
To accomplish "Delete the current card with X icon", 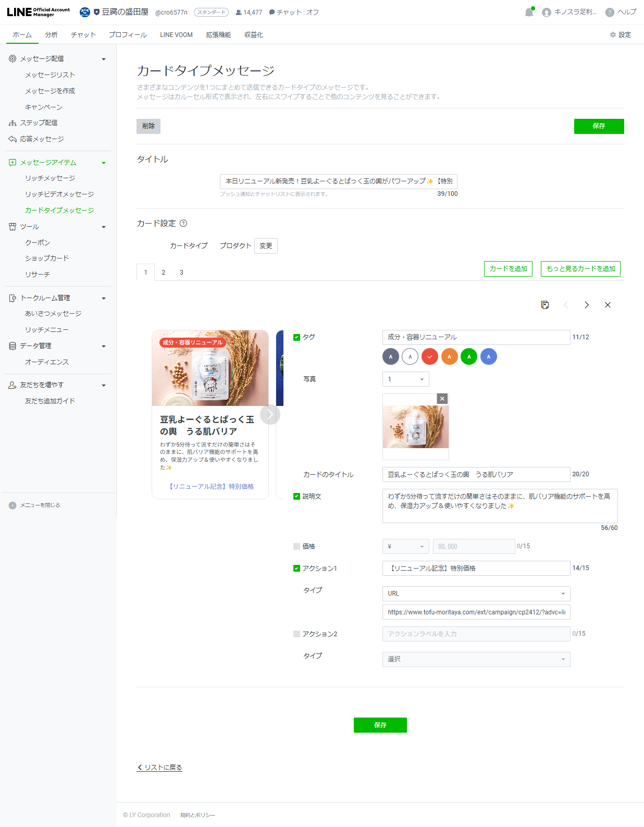I will [608, 305].
